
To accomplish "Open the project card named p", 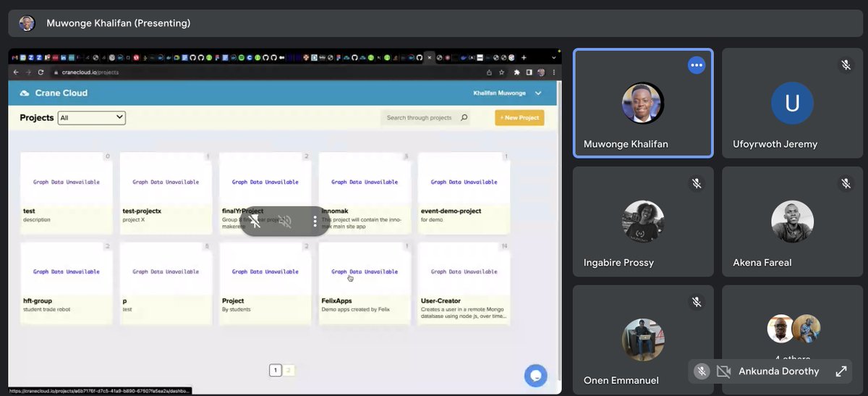I will pos(166,283).
